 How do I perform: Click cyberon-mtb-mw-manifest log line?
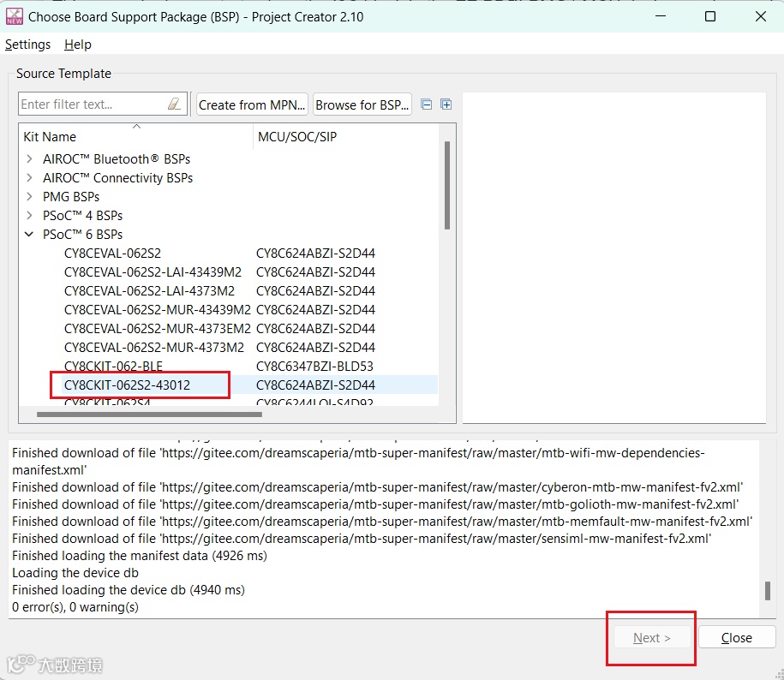(x=378, y=487)
